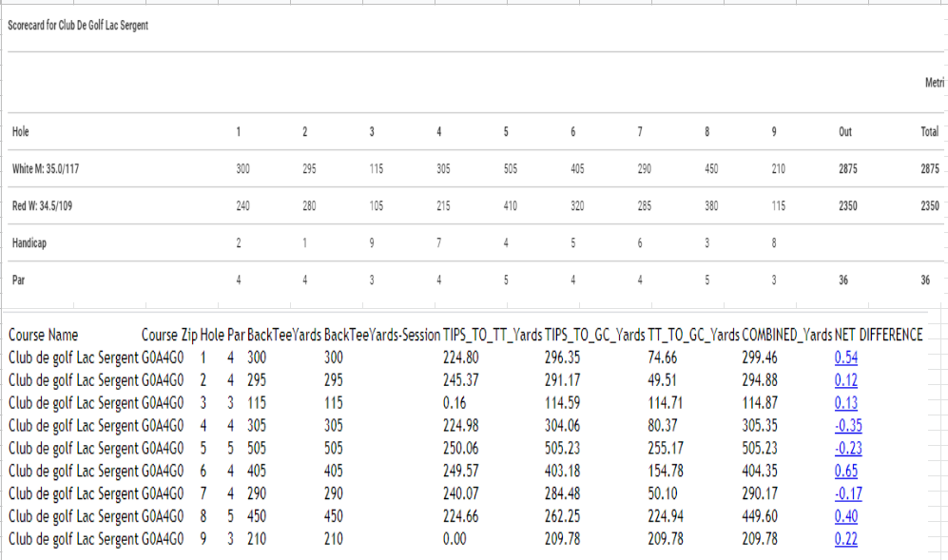Select the White tee Out total 2875
This screenshot has height=560, width=948.
(x=847, y=168)
